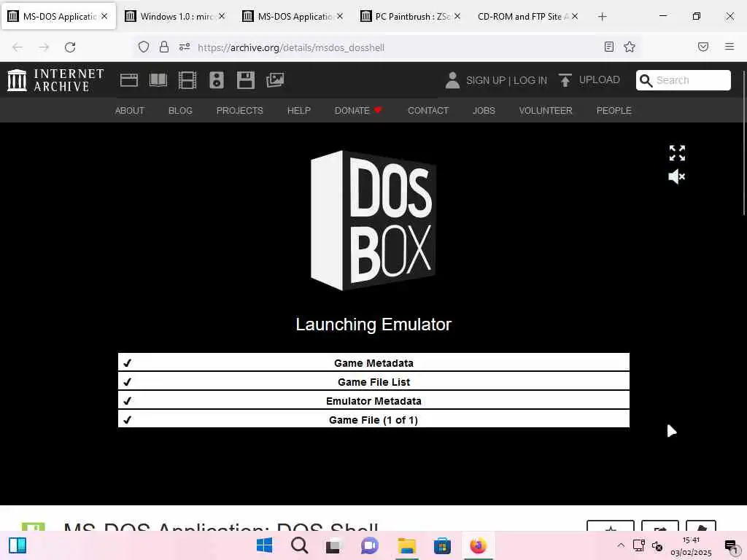The width and height of the screenshot is (747, 560).
Task: Open the HELP menu item
Action: pyautogui.click(x=298, y=111)
